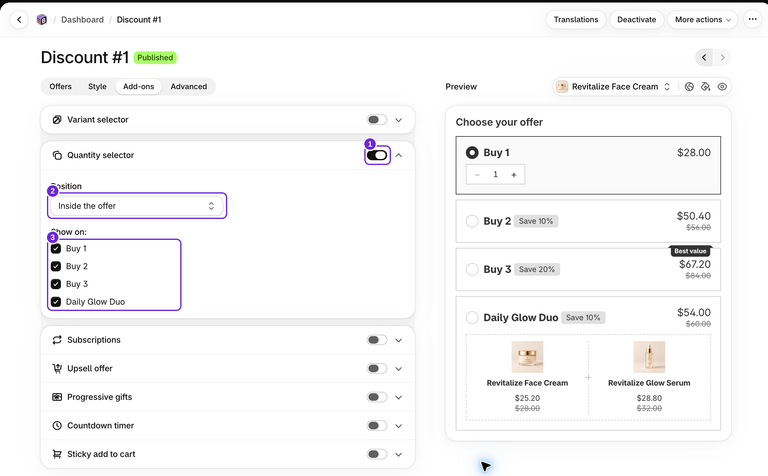Switch to the Advanced tab
Viewport: 768px width, 476px height.
click(x=189, y=87)
